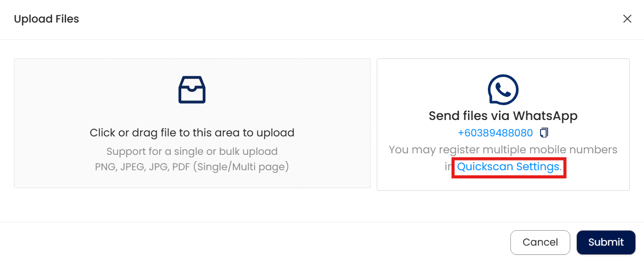Click 'You may register multiple mobile numbers' text

(503, 150)
